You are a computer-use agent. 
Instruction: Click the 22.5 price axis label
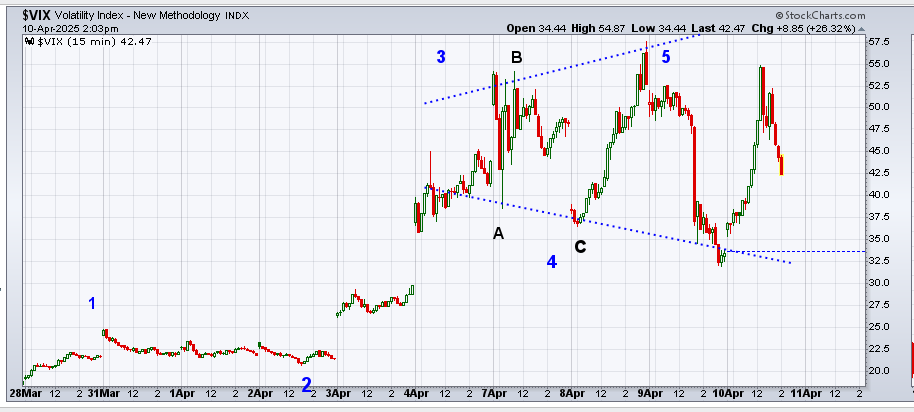(877, 348)
